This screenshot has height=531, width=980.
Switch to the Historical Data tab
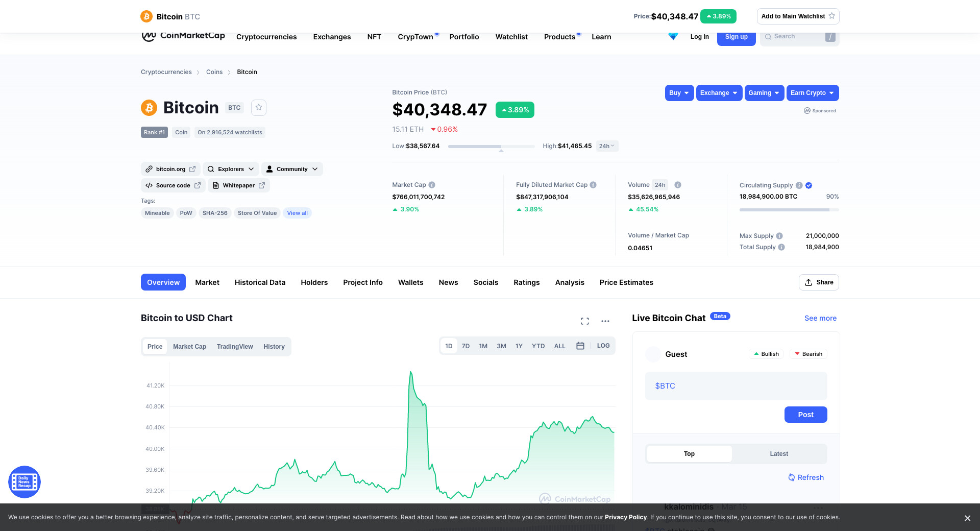pyautogui.click(x=260, y=282)
